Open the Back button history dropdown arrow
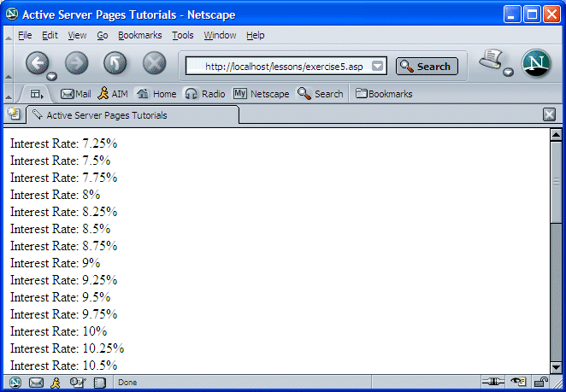Screen dimensions: 566x392 click(x=52, y=76)
